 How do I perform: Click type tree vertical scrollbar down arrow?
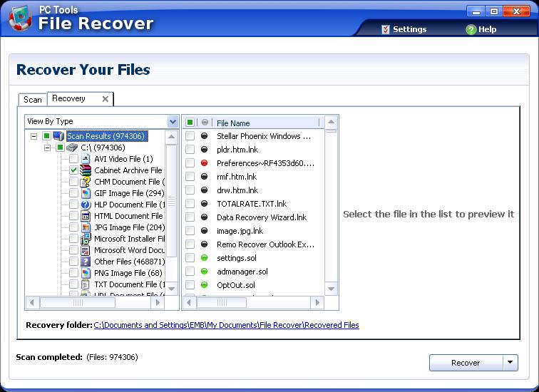tap(172, 289)
